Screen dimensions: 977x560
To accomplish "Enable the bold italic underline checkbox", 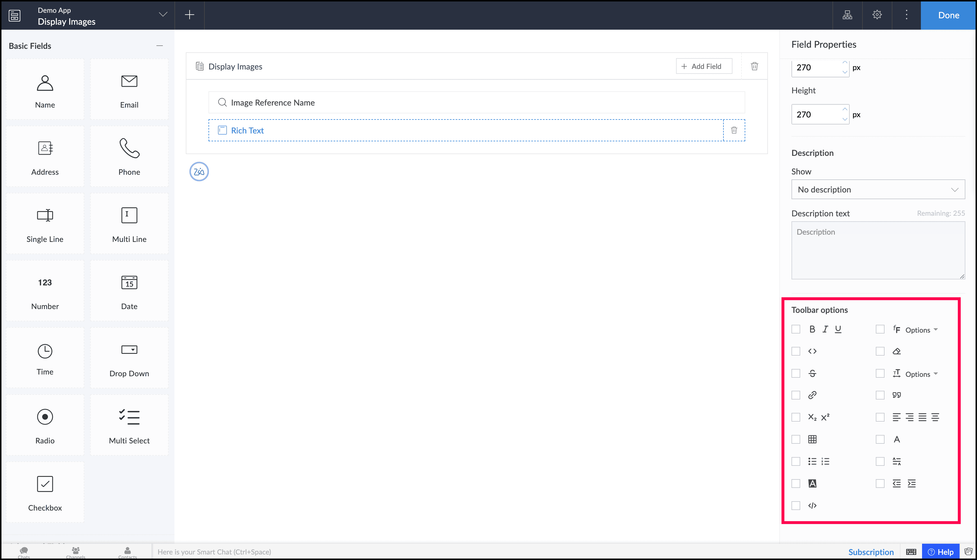I will tap(796, 330).
